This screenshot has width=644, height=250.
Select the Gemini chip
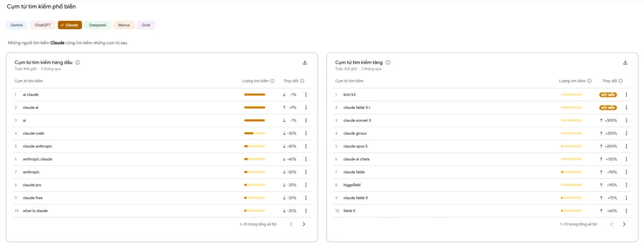point(17,25)
